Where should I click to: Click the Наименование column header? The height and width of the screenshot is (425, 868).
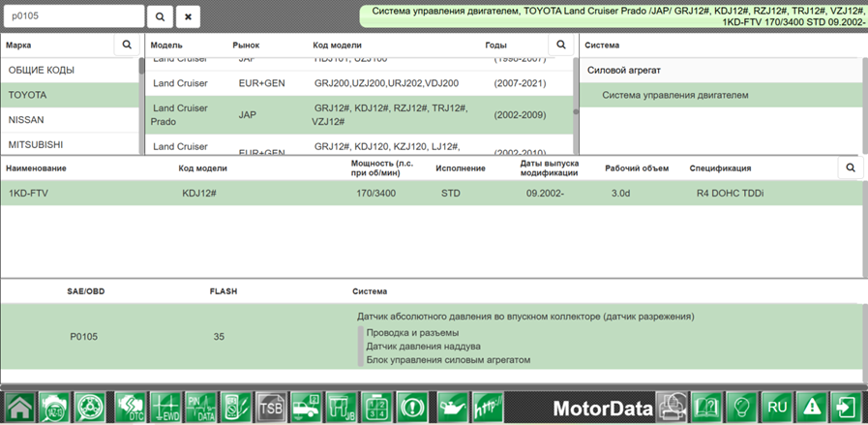[x=36, y=167]
